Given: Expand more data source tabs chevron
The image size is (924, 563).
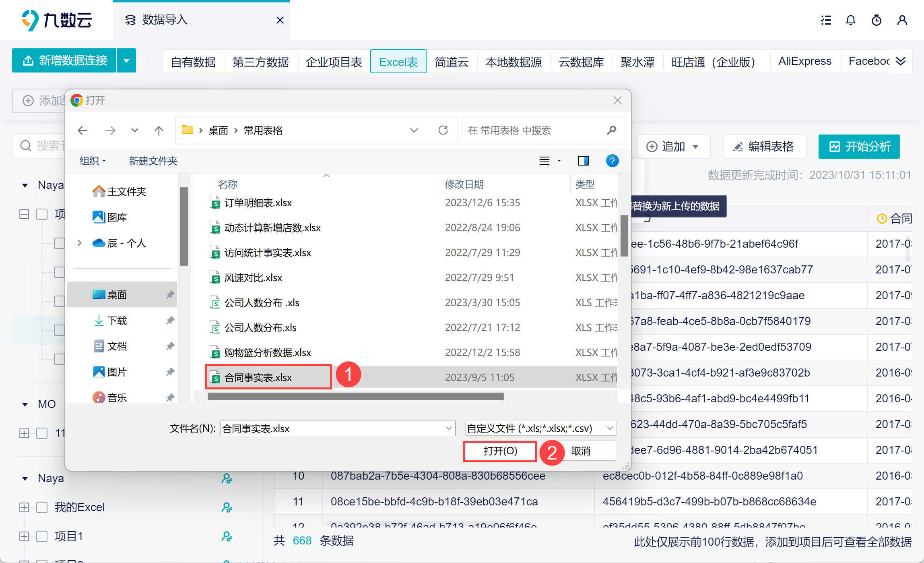Looking at the screenshot, I should (x=901, y=61).
